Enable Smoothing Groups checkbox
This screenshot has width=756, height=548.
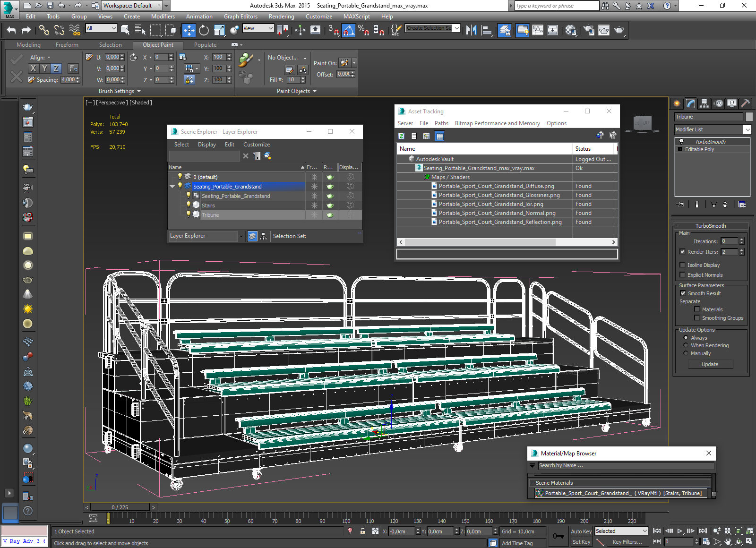[697, 318]
